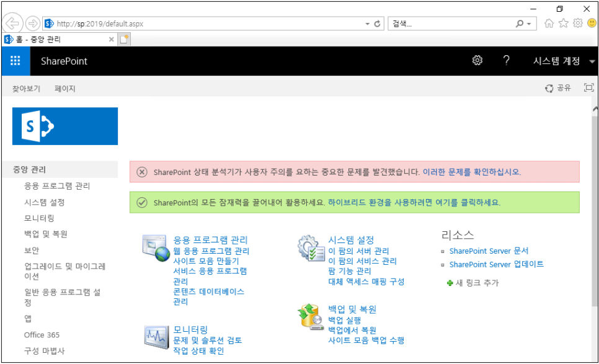Screen dimensions: 599x364
Task: Open 서비스 응용 프로그램 관리 link
Action: pos(210,276)
